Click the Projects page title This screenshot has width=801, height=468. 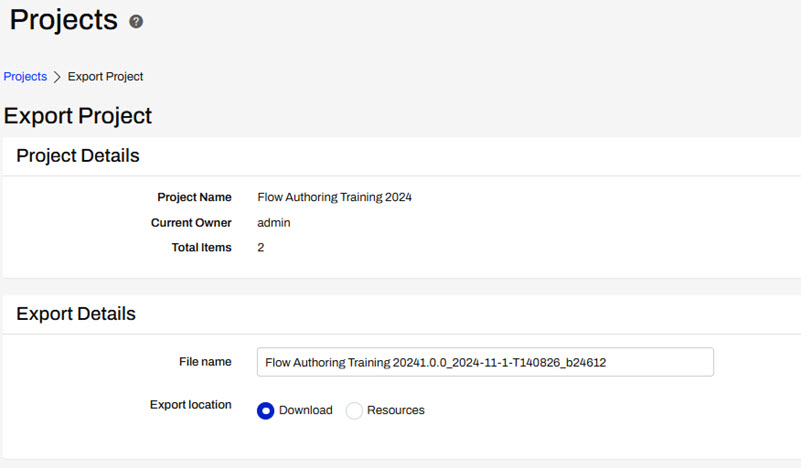tap(63, 19)
